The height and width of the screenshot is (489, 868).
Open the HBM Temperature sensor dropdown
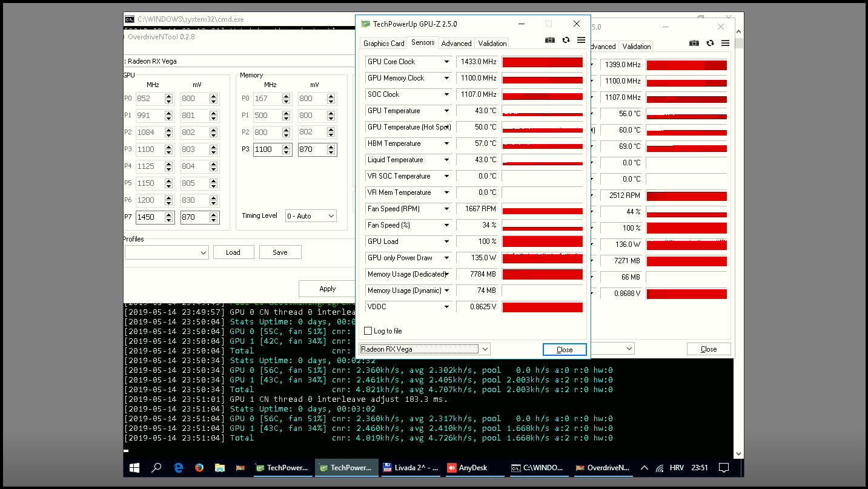pos(447,143)
